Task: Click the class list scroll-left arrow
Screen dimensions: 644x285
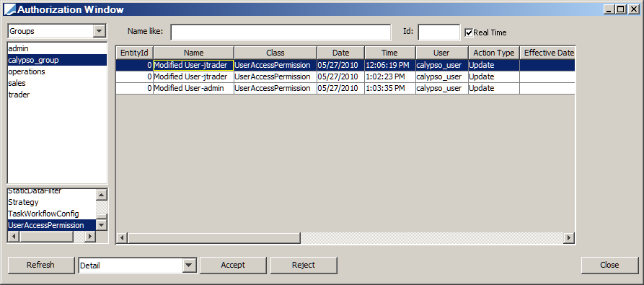Action: [x=13, y=236]
